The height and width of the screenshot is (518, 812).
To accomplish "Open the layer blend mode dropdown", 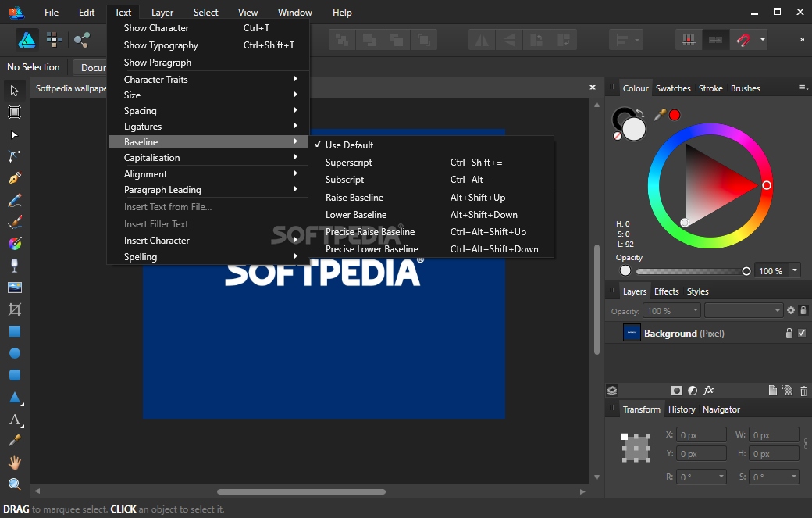I will 743,310.
